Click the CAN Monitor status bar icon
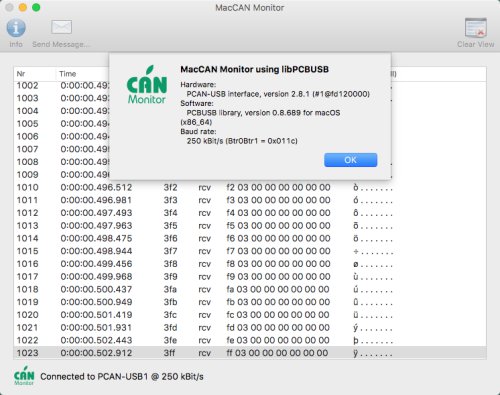The height and width of the screenshot is (395, 500). coord(24,376)
